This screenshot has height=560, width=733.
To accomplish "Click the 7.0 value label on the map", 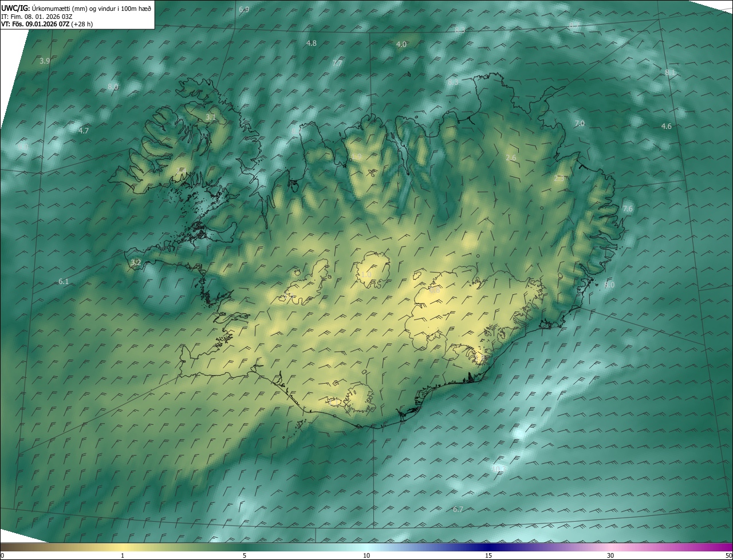I will tap(580, 124).
